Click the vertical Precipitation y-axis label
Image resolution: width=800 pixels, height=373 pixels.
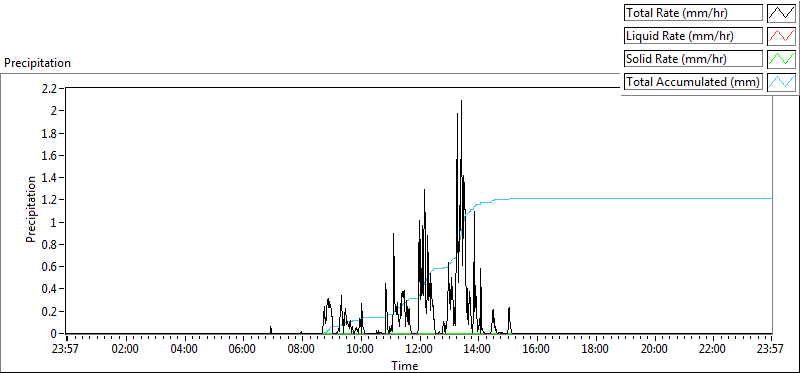[31, 209]
